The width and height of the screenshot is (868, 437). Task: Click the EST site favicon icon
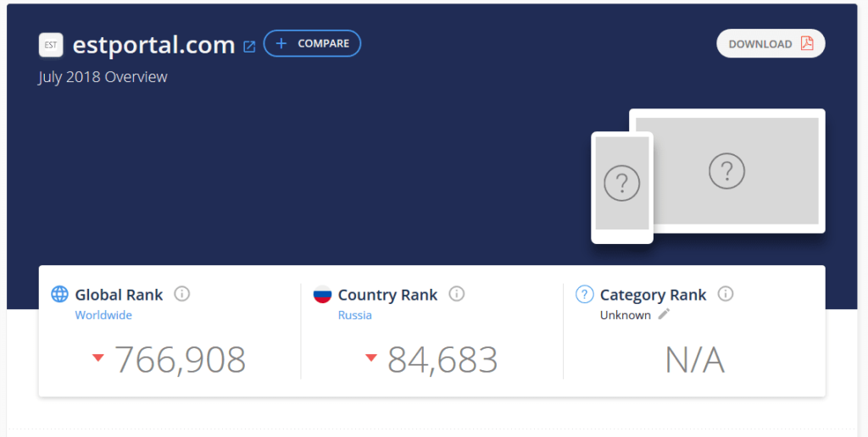click(x=51, y=45)
